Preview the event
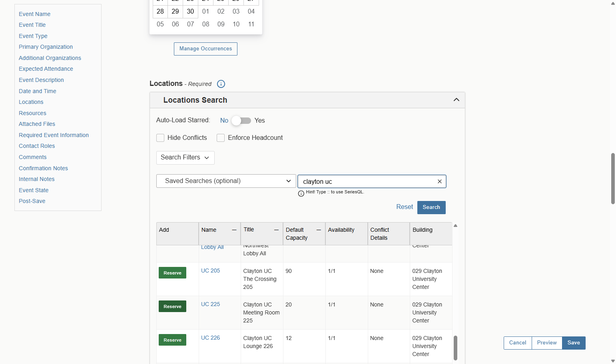 pos(547,343)
